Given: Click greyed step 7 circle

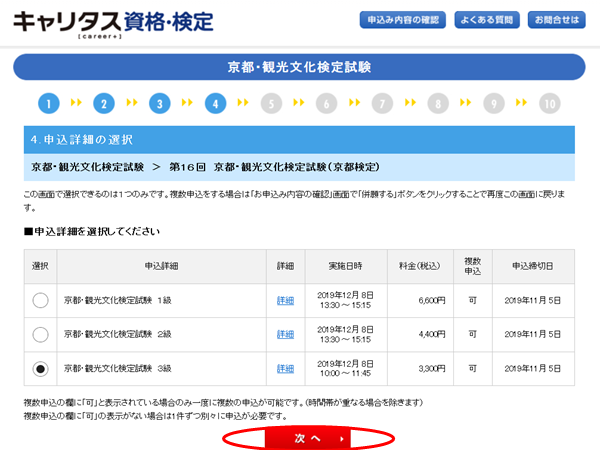Looking at the screenshot, I should 382,103.
